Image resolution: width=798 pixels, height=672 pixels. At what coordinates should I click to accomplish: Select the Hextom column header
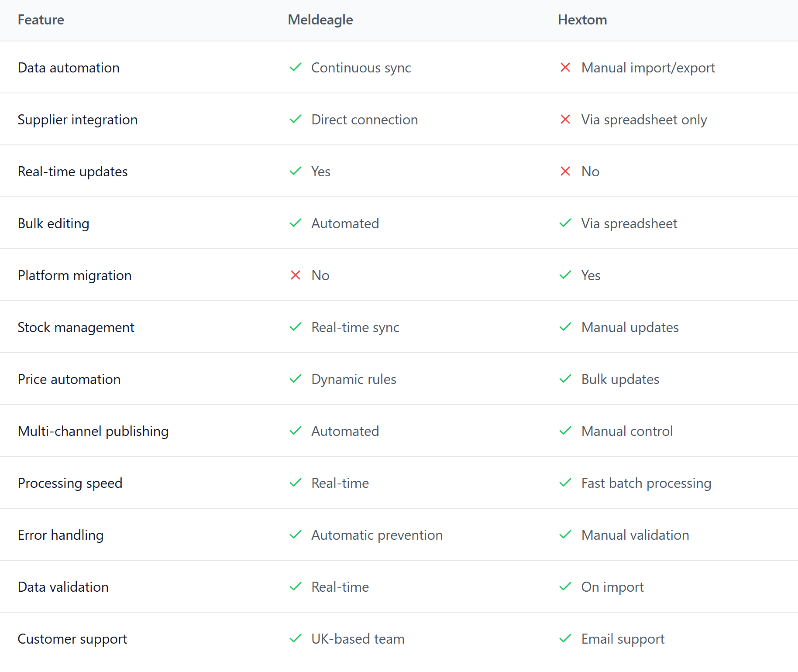coord(582,20)
